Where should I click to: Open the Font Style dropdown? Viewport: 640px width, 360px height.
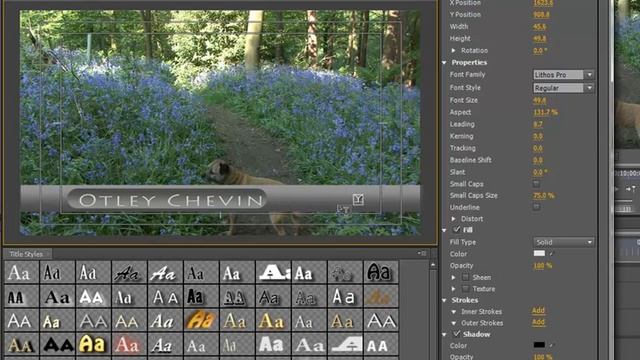point(563,88)
